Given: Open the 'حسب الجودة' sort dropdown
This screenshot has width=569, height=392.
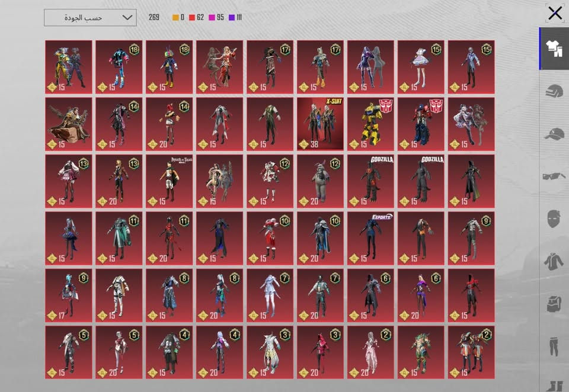Looking at the screenshot, I should [x=90, y=17].
